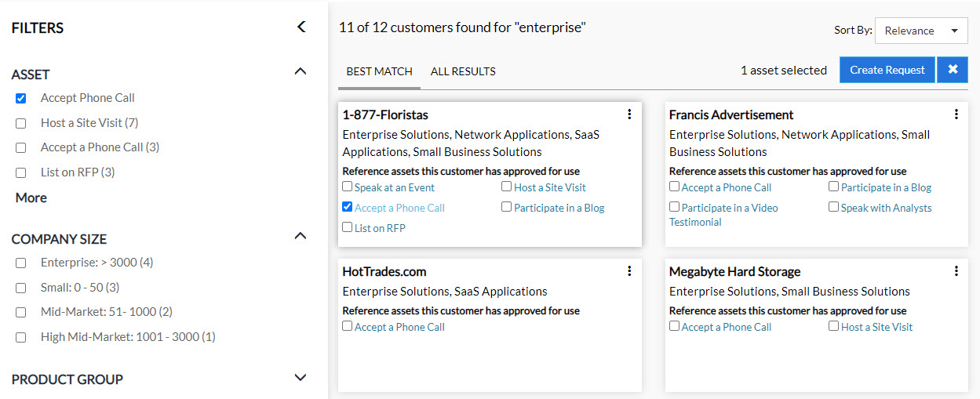Check Speak with Analysts for Francis Advertisement
This screenshot has height=399, width=980.
coord(834,208)
